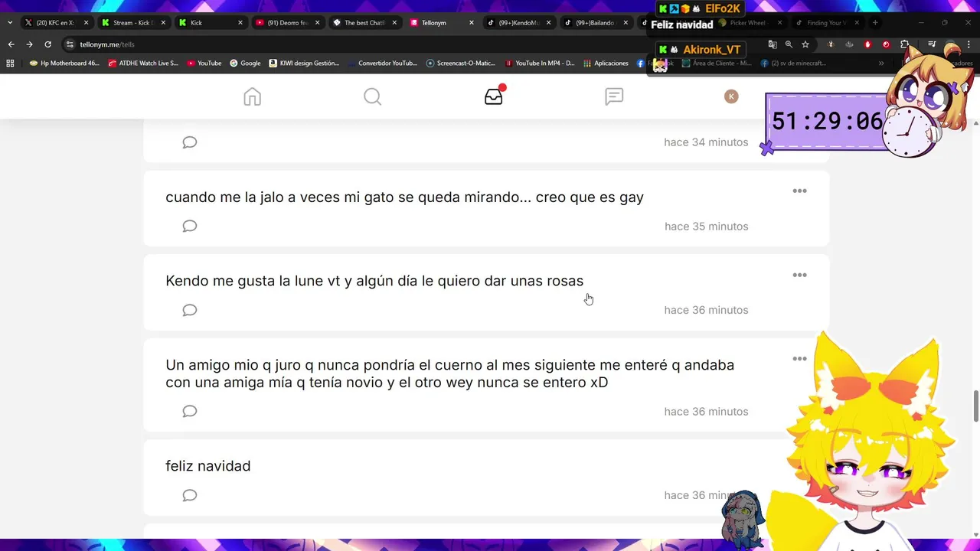Open the Aplicaciones bookmark
The height and width of the screenshot is (551, 980).
606,64
